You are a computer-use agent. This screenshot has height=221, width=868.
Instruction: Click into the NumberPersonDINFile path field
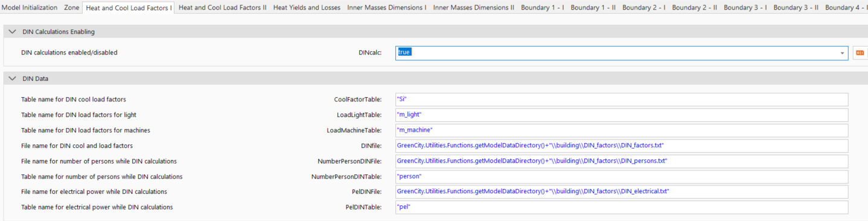pyautogui.click(x=622, y=161)
